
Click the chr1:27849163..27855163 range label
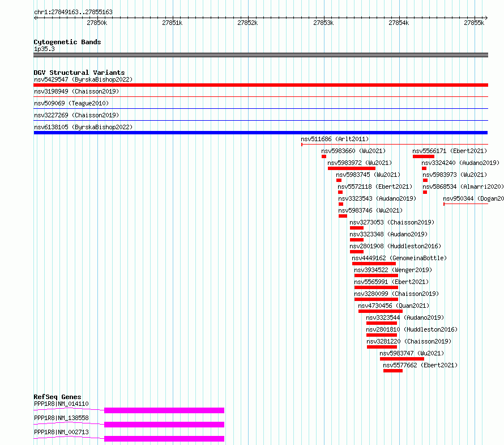click(73, 12)
